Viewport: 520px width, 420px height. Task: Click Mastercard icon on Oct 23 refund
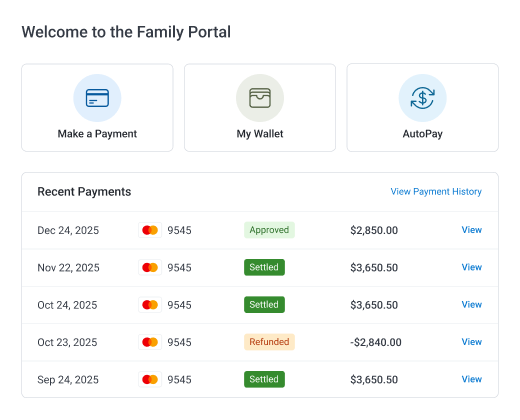pyautogui.click(x=150, y=342)
